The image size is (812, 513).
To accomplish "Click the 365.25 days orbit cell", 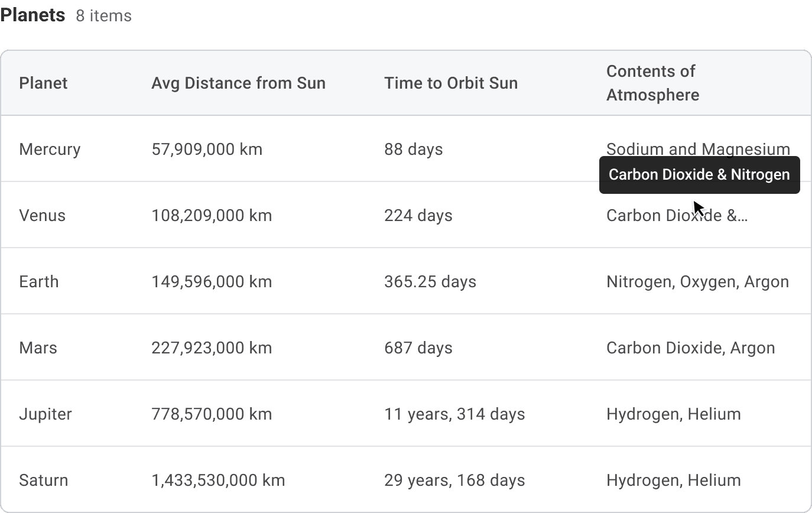I will [430, 281].
